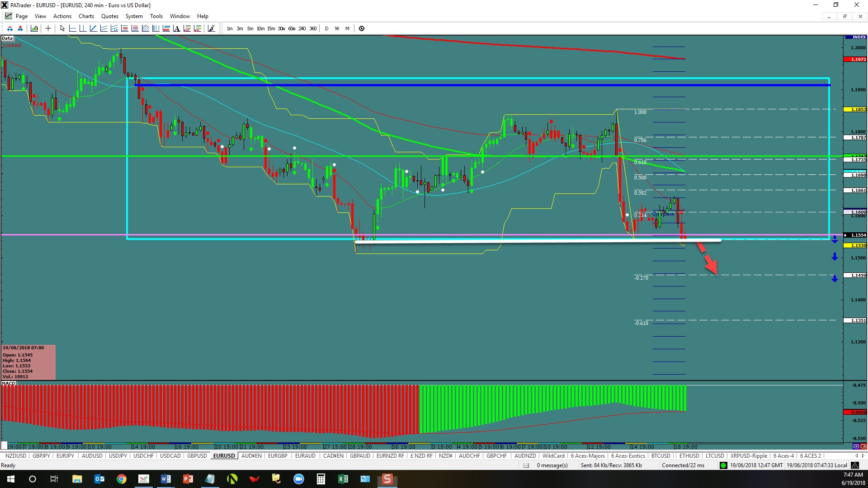Open Outlook from the Windows taskbar
Image resolution: width=868 pixels, height=488 pixels.
click(x=99, y=479)
